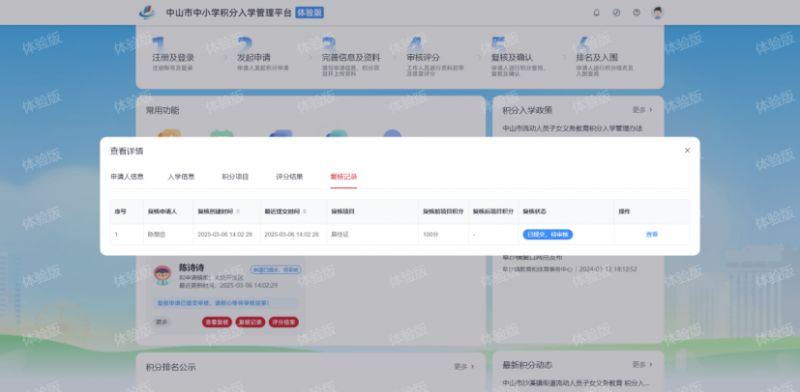Click the active 复核记录 tab

tap(343, 177)
